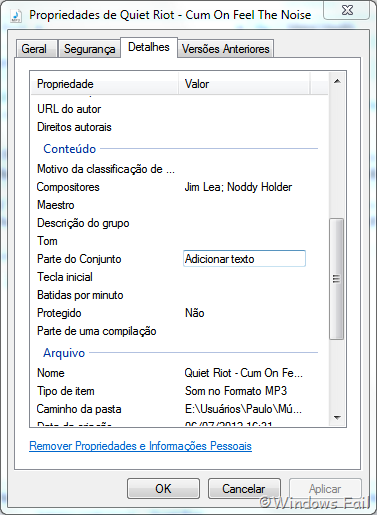Image resolution: width=377 pixels, height=515 pixels.
Task: Select the Tipo de item label
Action: point(66,391)
